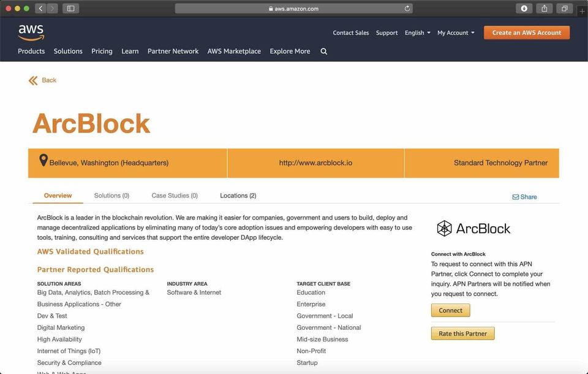Toggle the Safari sidebar icon
Image resolution: width=588 pixels, height=374 pixels.
(70, 9)
